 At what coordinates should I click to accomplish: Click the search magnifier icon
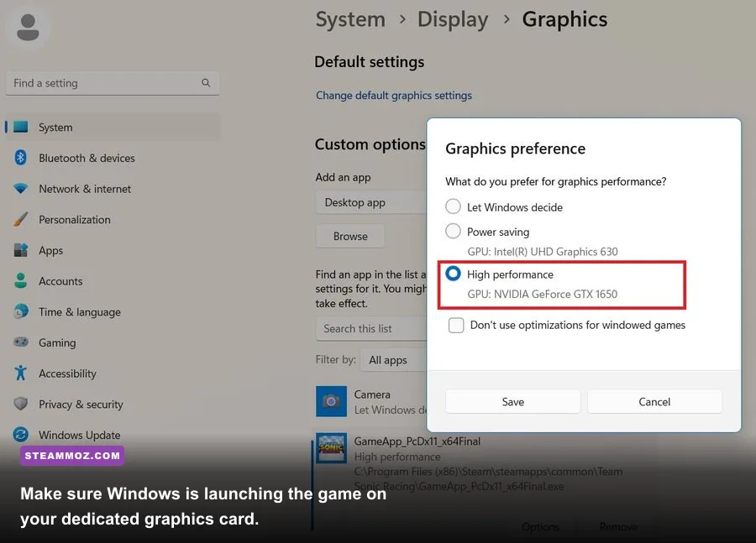coord(206,83)
